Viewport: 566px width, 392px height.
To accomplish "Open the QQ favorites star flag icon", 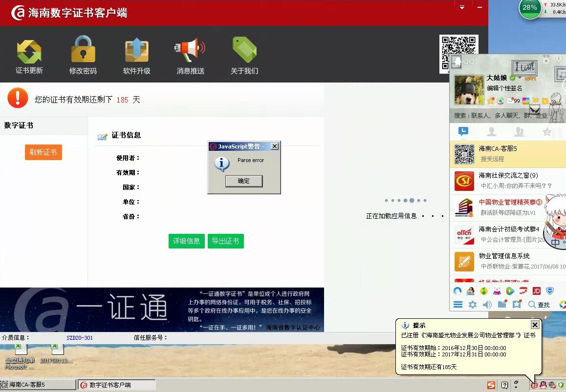I will click(517, 304).
